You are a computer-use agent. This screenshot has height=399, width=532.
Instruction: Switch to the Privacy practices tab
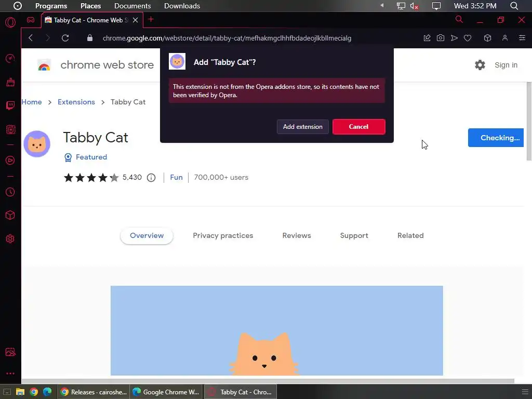pyautogui.click(x=223, y=235)
